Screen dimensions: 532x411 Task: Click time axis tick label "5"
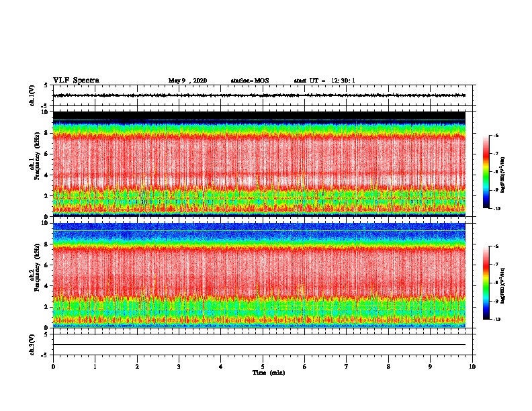[263, 367]
